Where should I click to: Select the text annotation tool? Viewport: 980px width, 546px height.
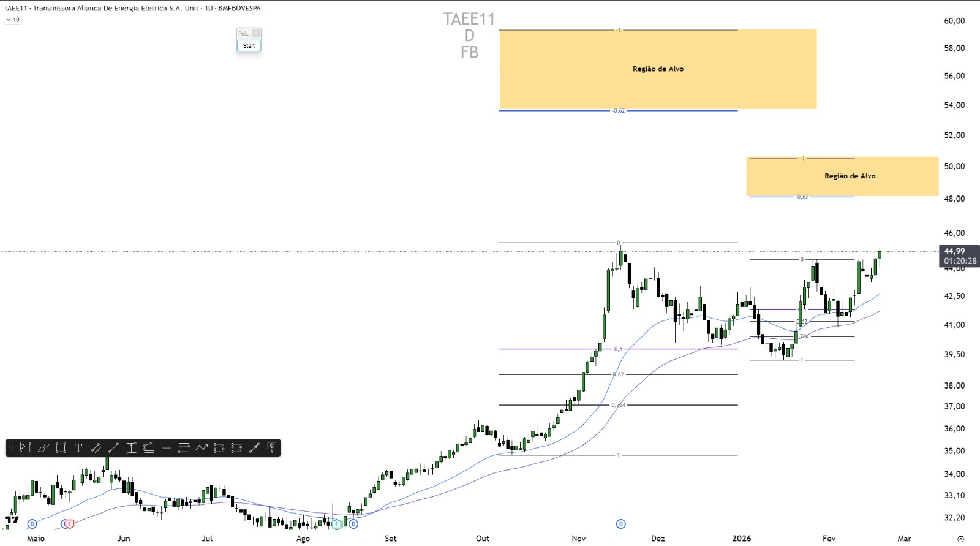click(78, 448)
